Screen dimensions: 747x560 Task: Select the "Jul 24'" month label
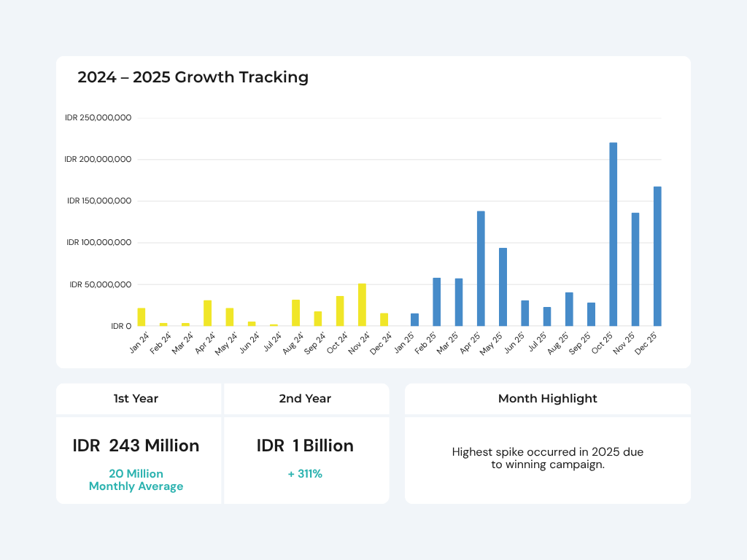click(x=272, y=342)
